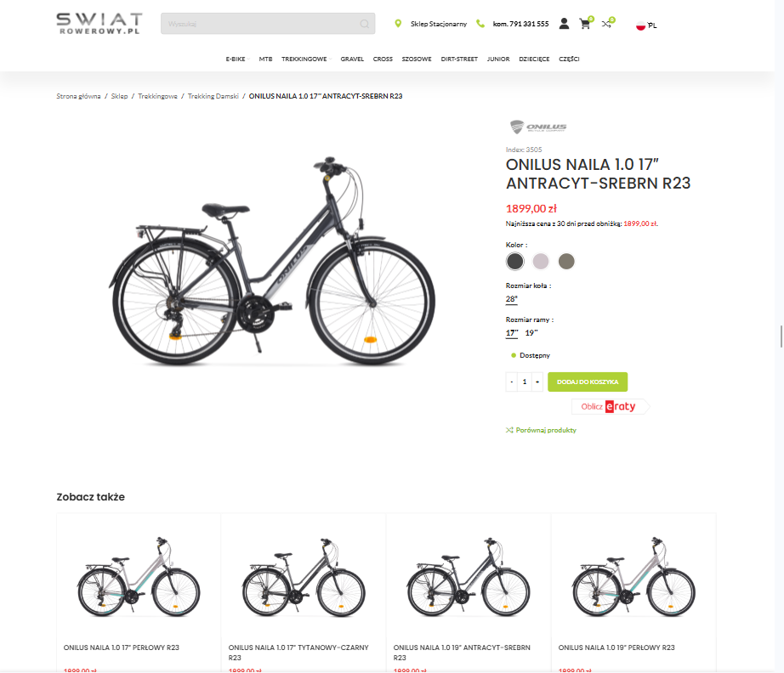Choose the anthracite dark color swatch
Image resolution: width=784 pixels, height=673 pixels.
tap(514, 261)
